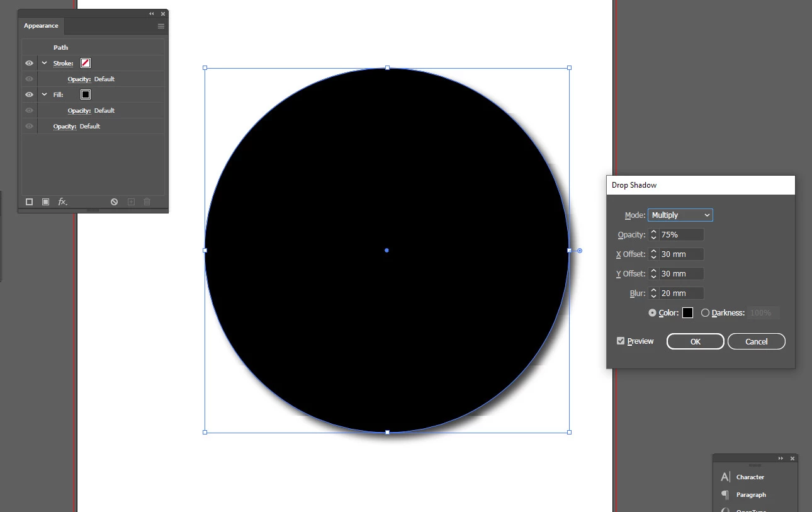Click the X Offset stepper arrows
Viewport: 812px width, 512px height.
tap(653, 254)
